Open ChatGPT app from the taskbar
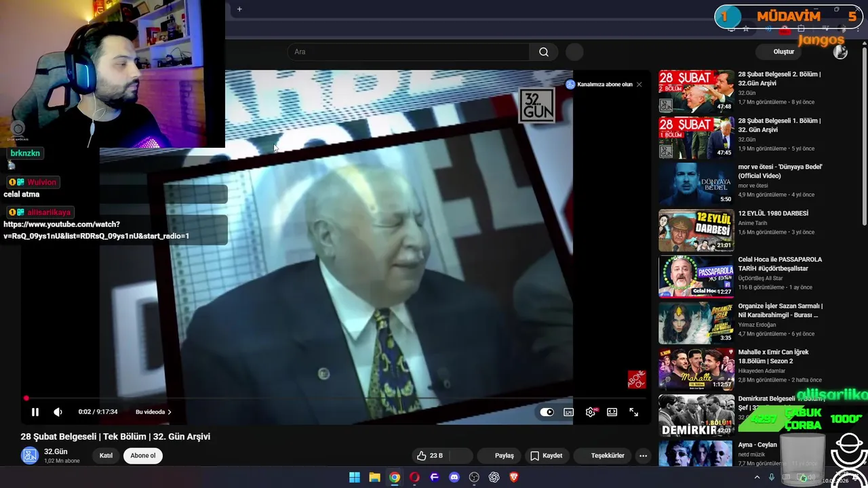Image resolution: width=868 pixels, height=488 pixels. point(494,477)
